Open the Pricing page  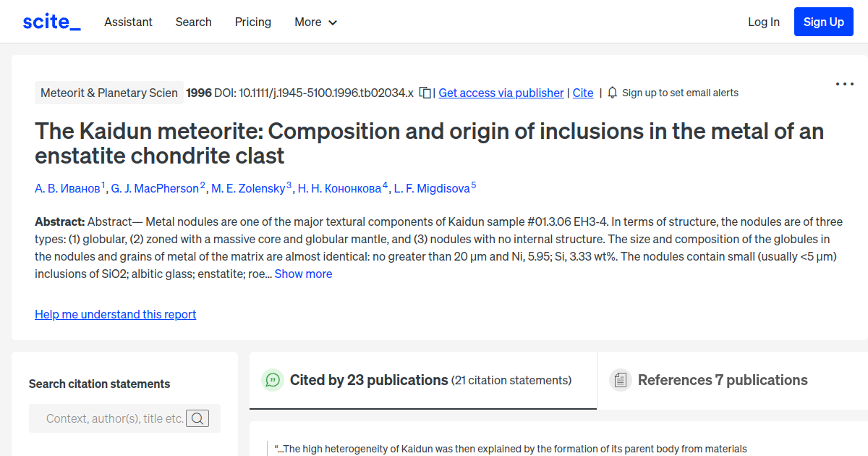pyautogui.click(x=253, y=22)
